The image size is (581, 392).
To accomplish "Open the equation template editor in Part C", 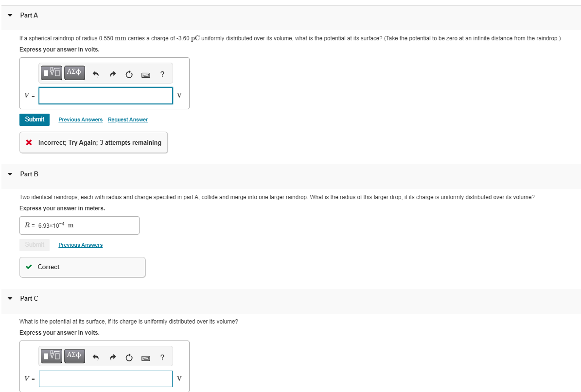I will [51, 356].
